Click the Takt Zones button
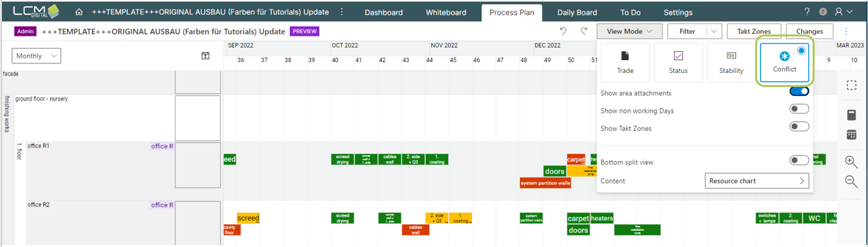Viewport: 868px width, 247px height. 754,31
